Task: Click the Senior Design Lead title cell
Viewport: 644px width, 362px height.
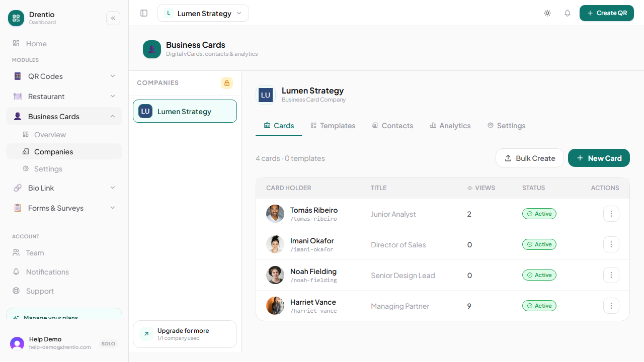Action: [x=403, y=276]
